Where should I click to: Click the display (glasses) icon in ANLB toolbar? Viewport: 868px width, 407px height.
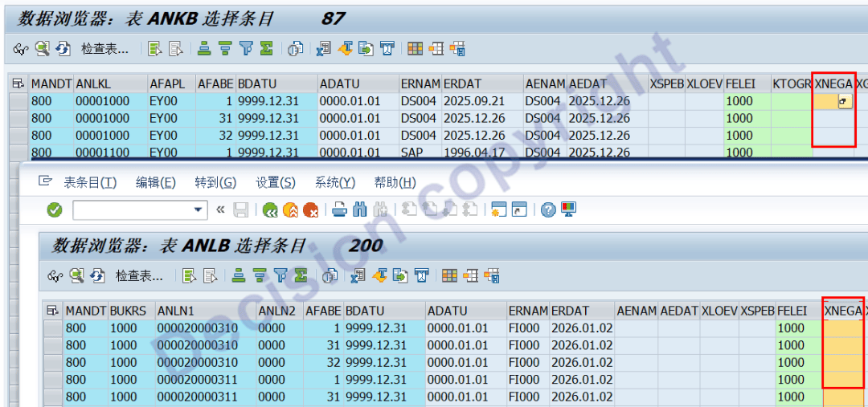[55, 275]
